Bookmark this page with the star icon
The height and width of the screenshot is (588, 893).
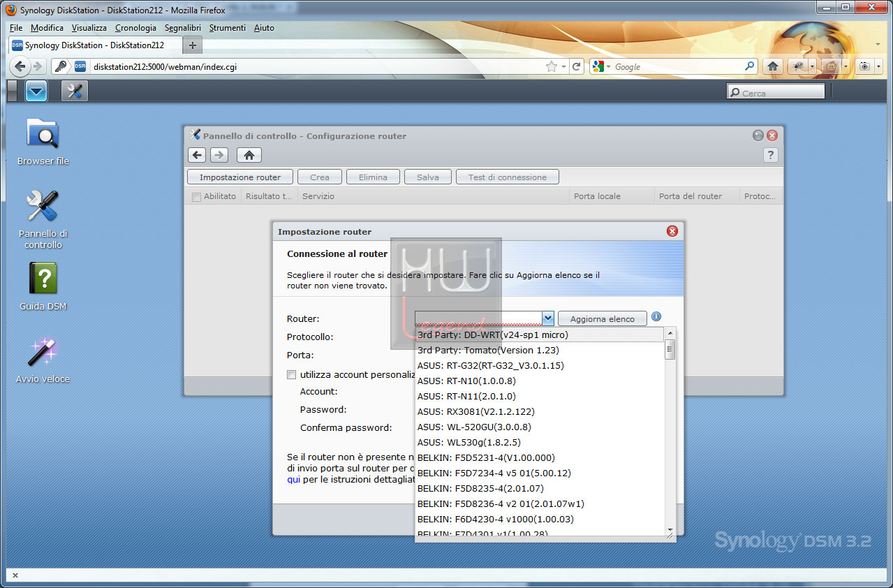pos(552,66)
